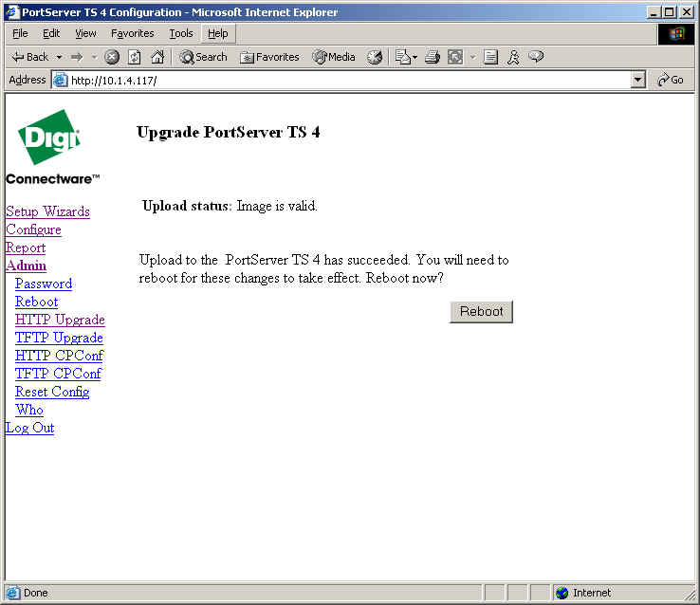The width and height of the screenshot is (700, 605).
Task: Open the TFTP Upgrade link
Action: click(x=59, y=338)
